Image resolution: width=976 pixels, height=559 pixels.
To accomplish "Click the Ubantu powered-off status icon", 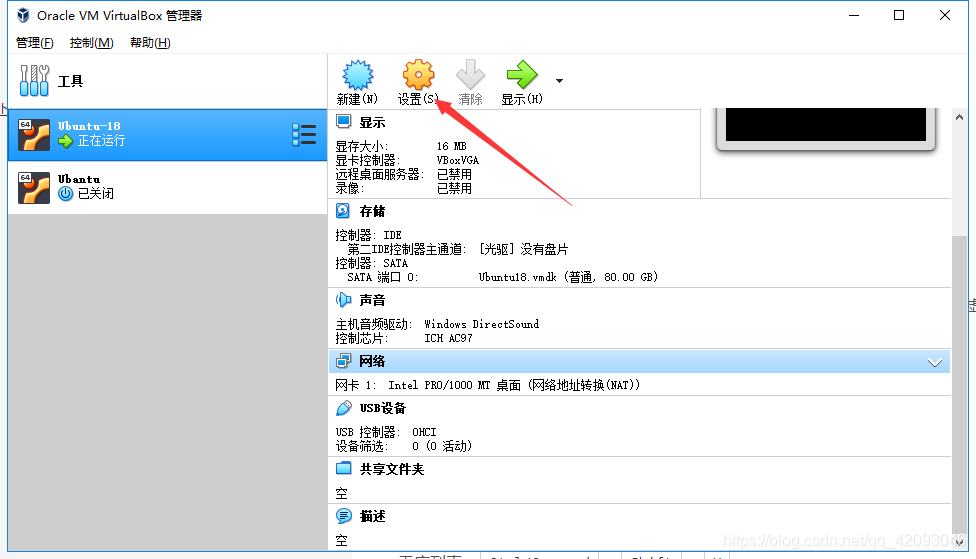I will click(65, 194).
